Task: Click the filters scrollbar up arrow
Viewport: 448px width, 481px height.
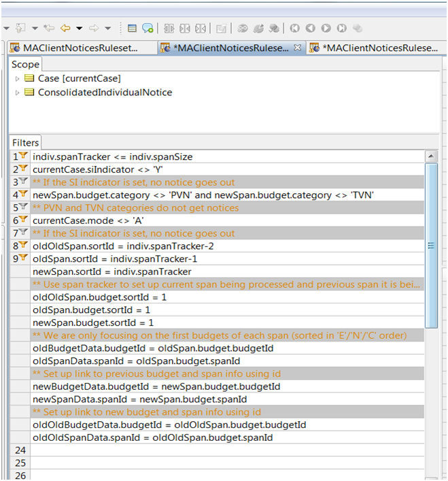Action: point(431,156)
